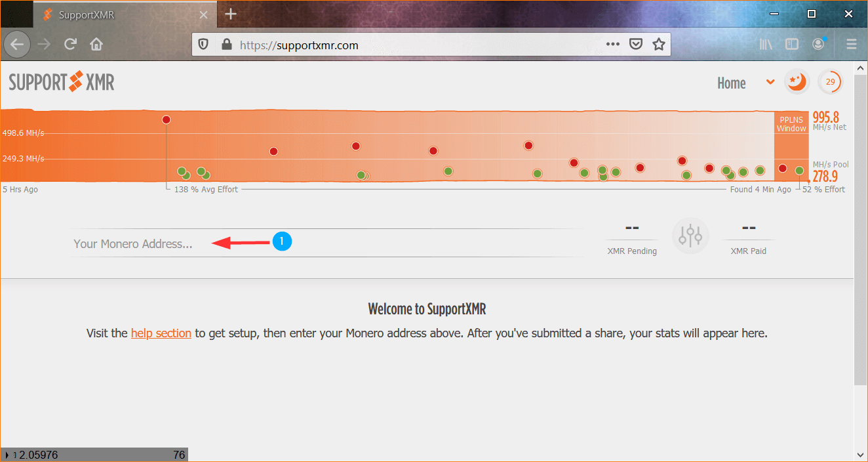The image size is (868, 462).
Task: Reload the current page
Action: [70, 45]
